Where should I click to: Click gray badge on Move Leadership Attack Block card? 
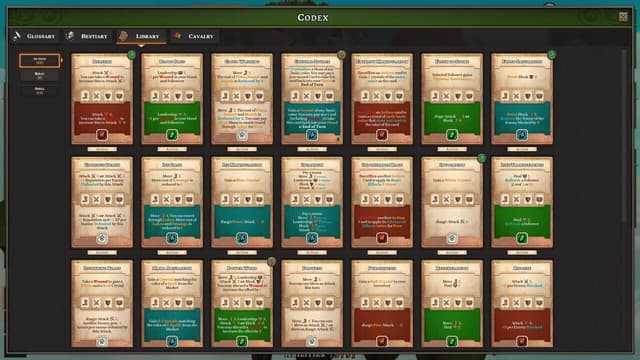click(271, 261)
